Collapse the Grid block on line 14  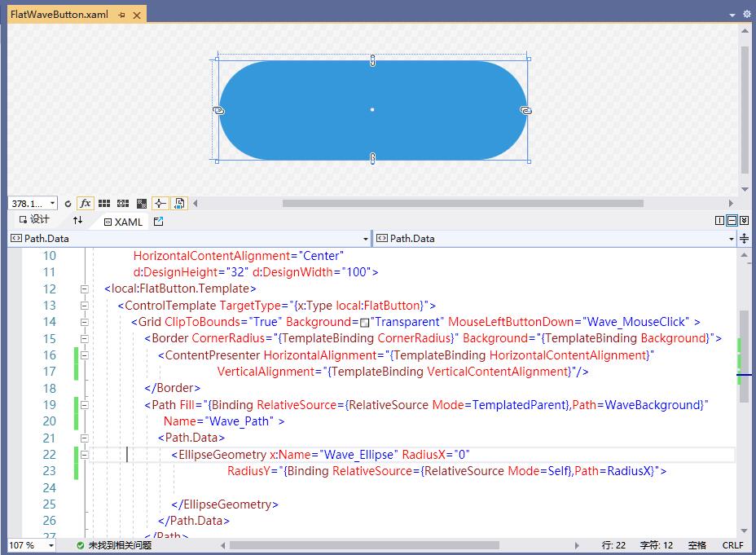85,322
